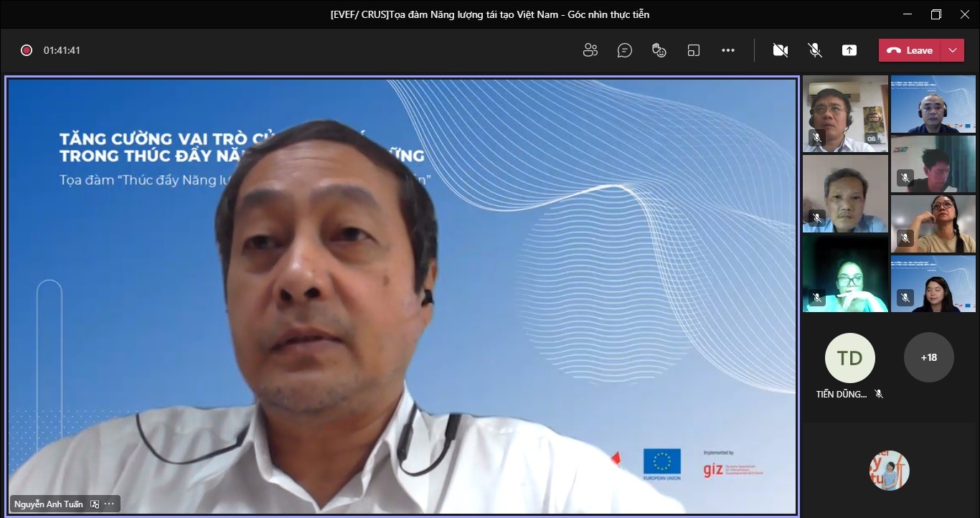Viewport: 980px width, 518px height.
Task: Expand the Leave options dropdown arrow
Action: point(953,50)
